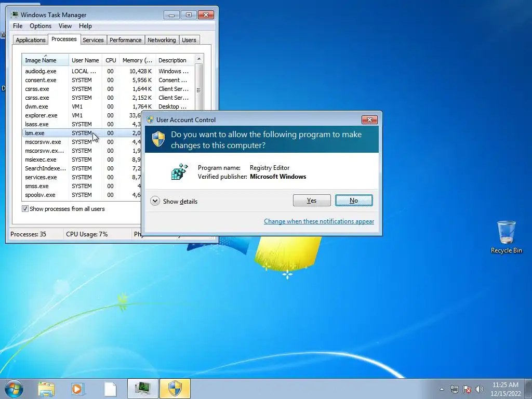Select the explorer.exe process row
The width and height of the screenshot is (532, 399).
coord(82,115)
